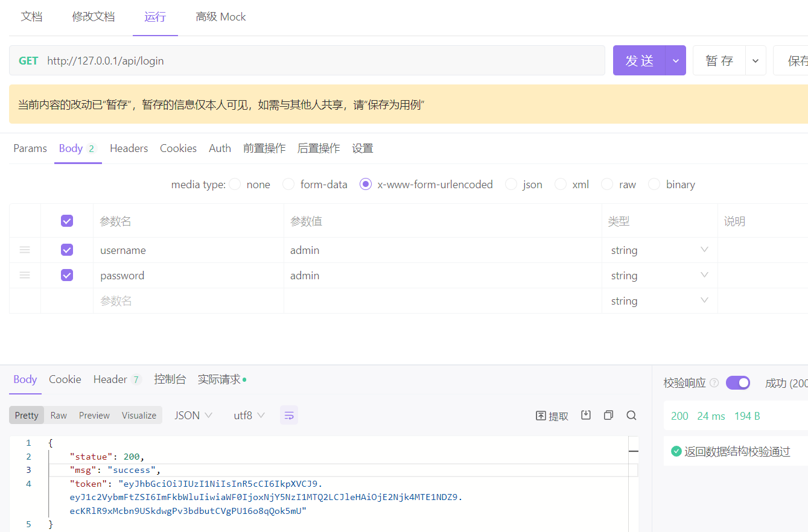Open the 前置操作 tab

pyautogui.click(x=264, y=148)
